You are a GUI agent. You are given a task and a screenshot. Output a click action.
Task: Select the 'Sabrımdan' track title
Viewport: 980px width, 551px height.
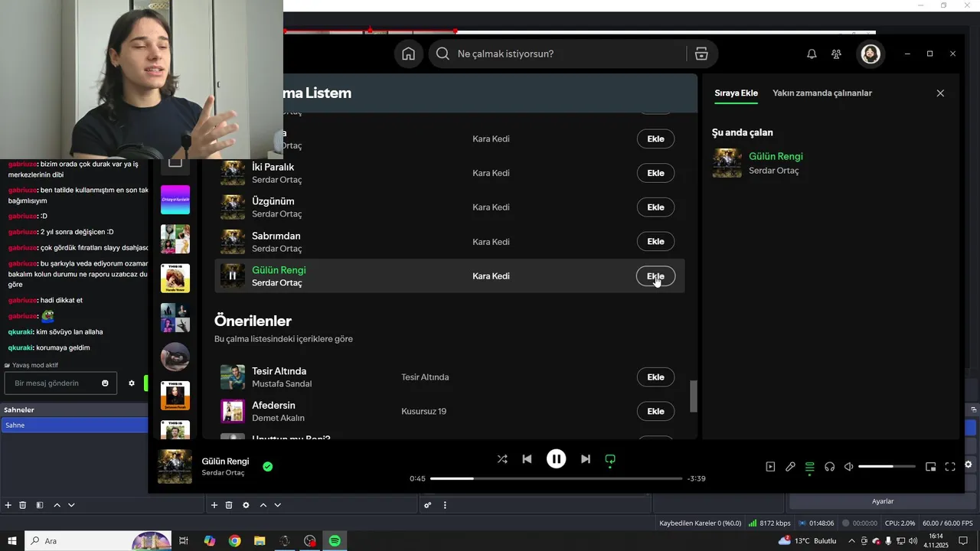[x=276, y=236]
